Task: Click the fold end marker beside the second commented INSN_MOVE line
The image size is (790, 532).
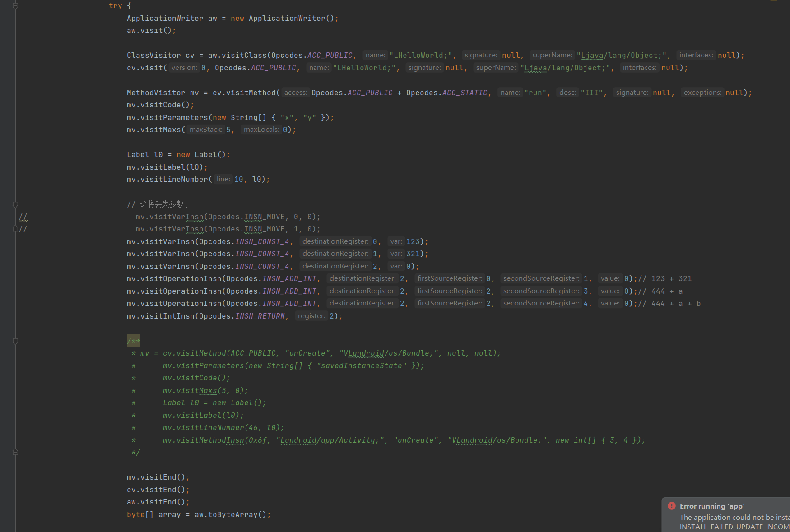Action: [x=15, y=229]
